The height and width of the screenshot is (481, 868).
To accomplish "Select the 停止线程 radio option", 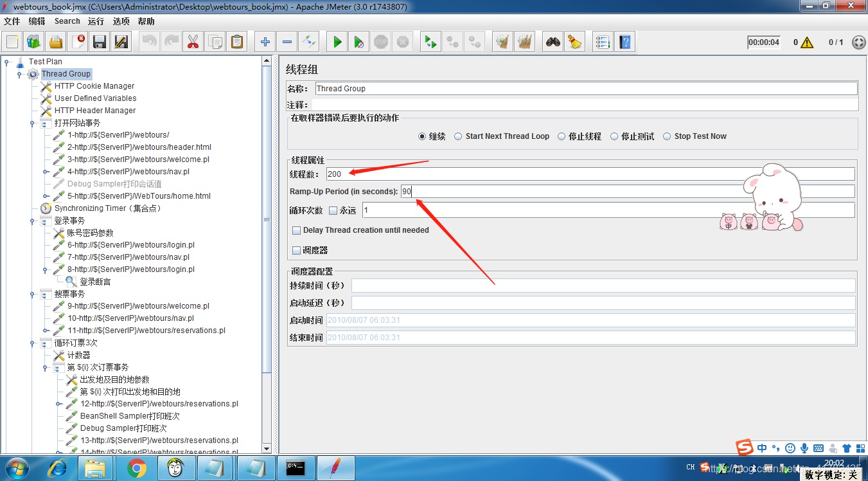I will click(562, 136).
